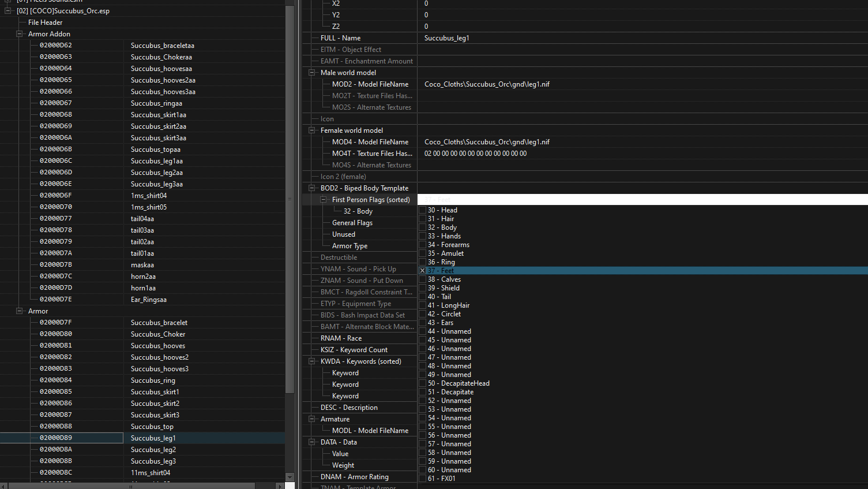Select the Succubus_bracelet armor record
The width and height of the screenshot is (868, 489).
click(159, 323)
